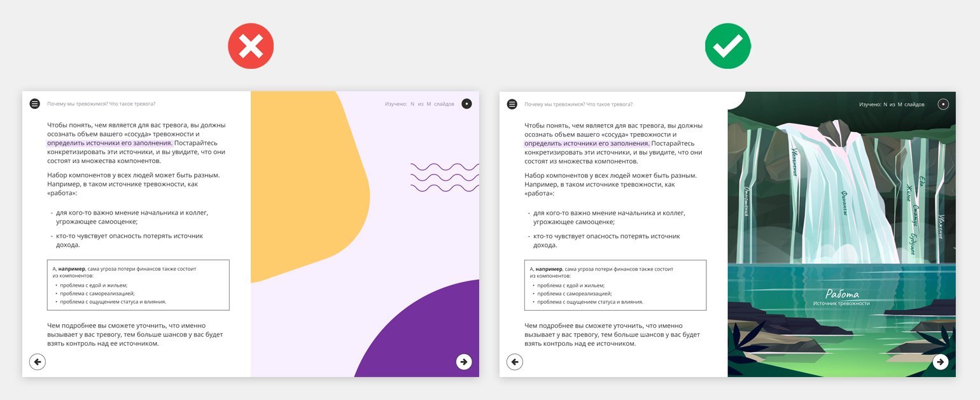Screen dimensions: 980x400
Task: Click back arrow on the left slide
Action: coord(38,362)
